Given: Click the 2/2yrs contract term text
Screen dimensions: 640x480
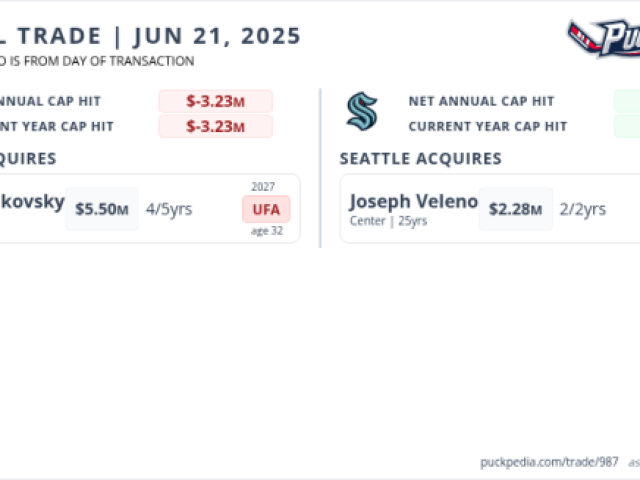Looking at the screenshot, I should pos(582,209).
